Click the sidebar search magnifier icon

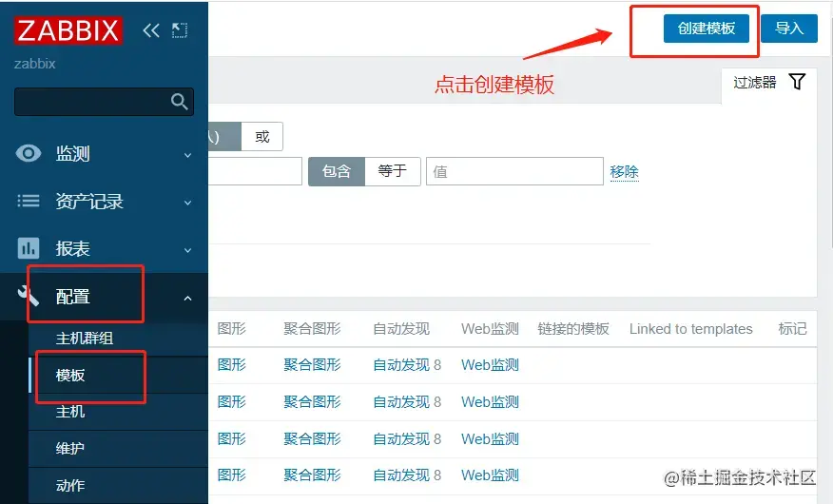pos(180,102)
